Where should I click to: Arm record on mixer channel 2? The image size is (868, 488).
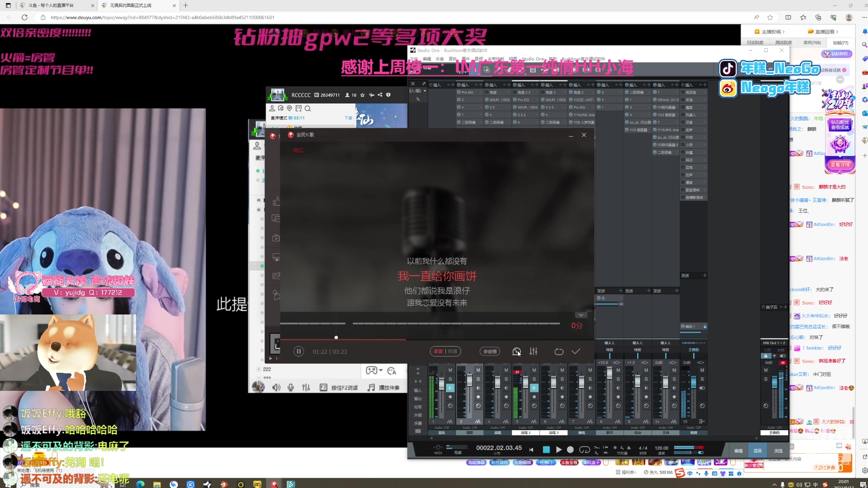tap(478, 397)
